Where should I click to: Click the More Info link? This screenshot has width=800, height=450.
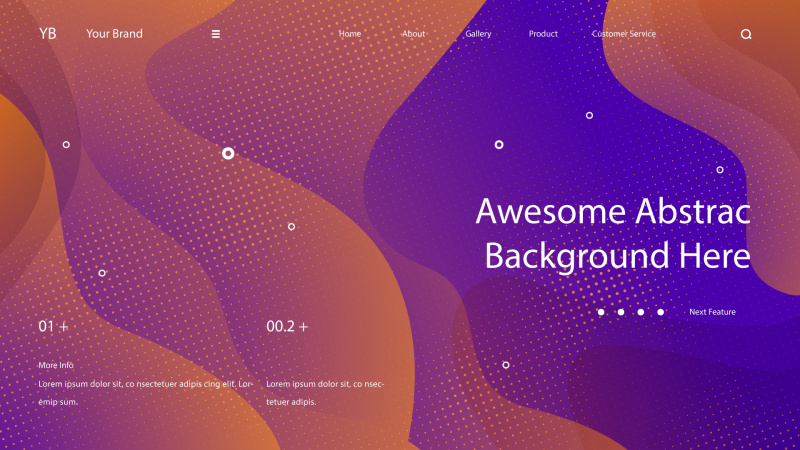click(56, 365)
